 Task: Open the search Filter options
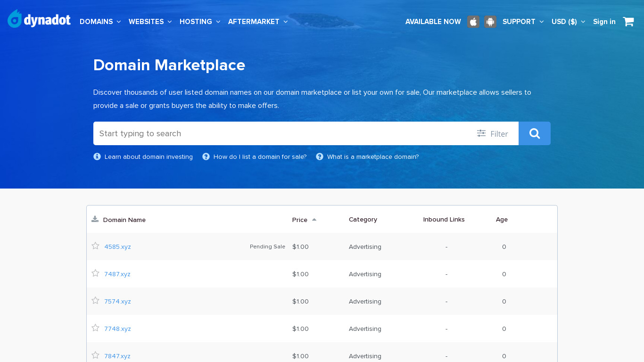coord(492,134)
